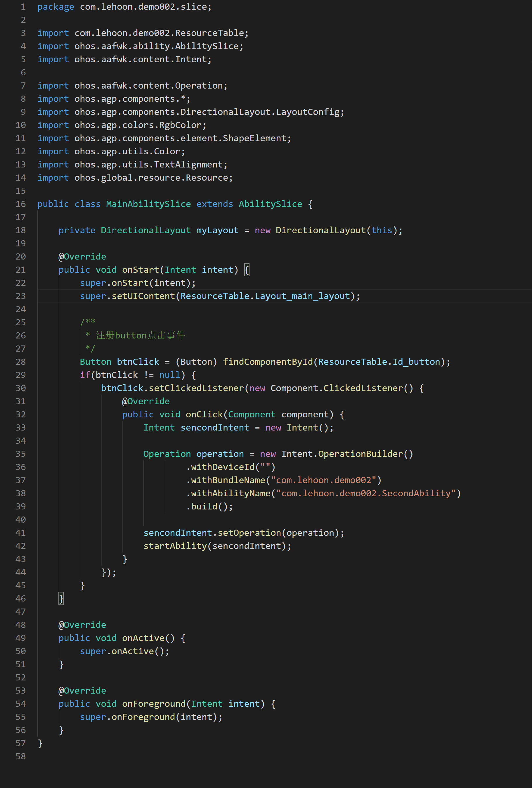Click the @Override annotation on line 48
The width and height of the screenshot is (532, 788).
(x=82, y=625)
